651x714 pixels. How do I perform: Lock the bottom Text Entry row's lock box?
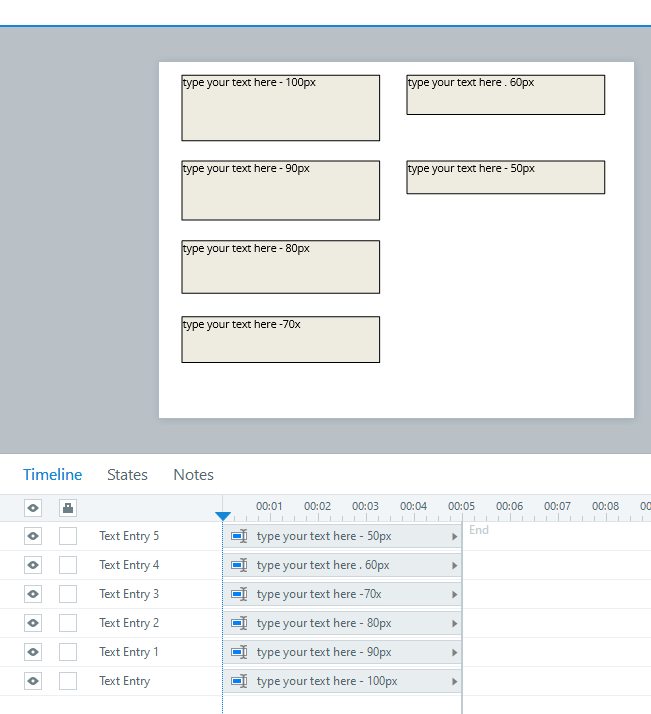68,681
